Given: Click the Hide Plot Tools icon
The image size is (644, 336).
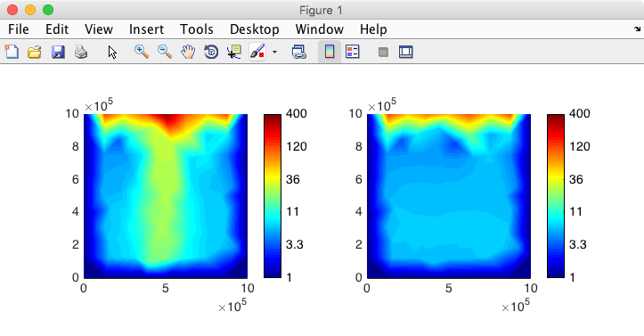Looking at the screenshot, I should click(x=383, y=53).
